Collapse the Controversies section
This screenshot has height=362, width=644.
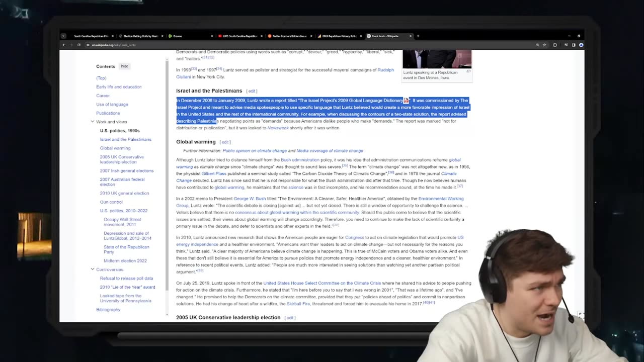[x=93, y=269]
